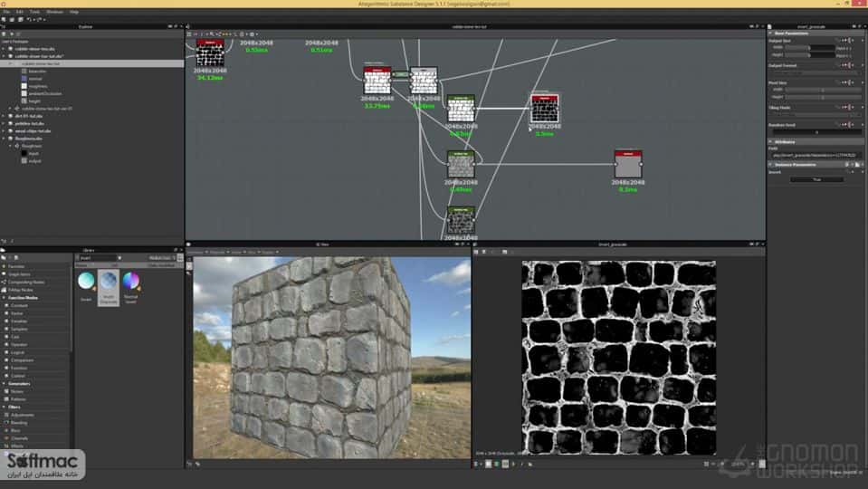Viewport: 868px width, 489px height.
Task: Select Comparison under Function Nodes
Action: (22, 360)
